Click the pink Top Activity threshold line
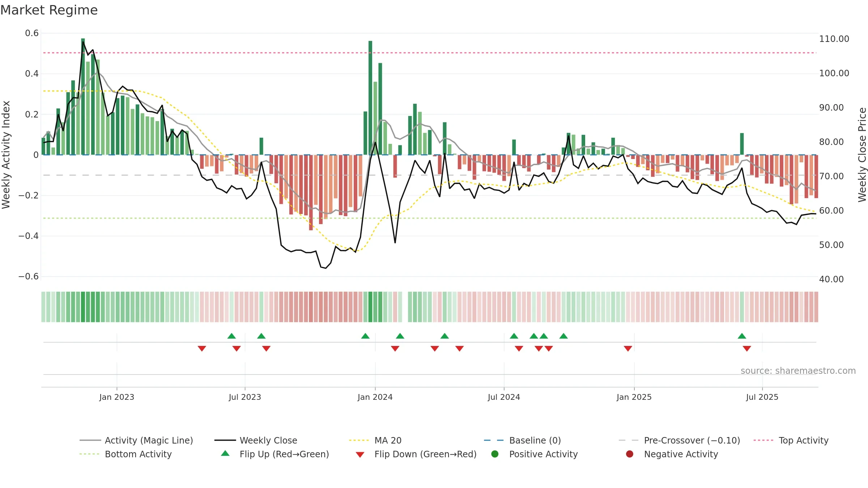 [430, 53]
